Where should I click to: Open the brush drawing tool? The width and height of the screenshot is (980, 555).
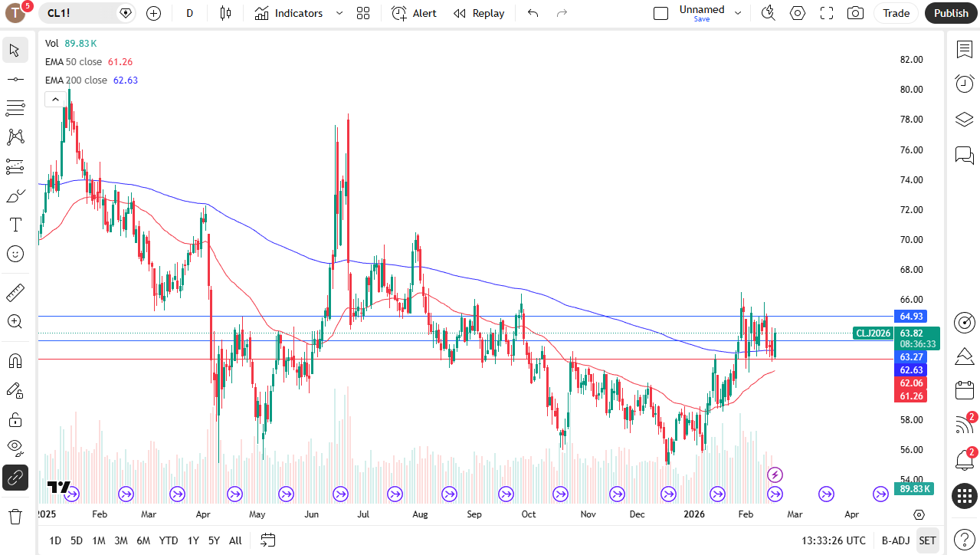15,195
